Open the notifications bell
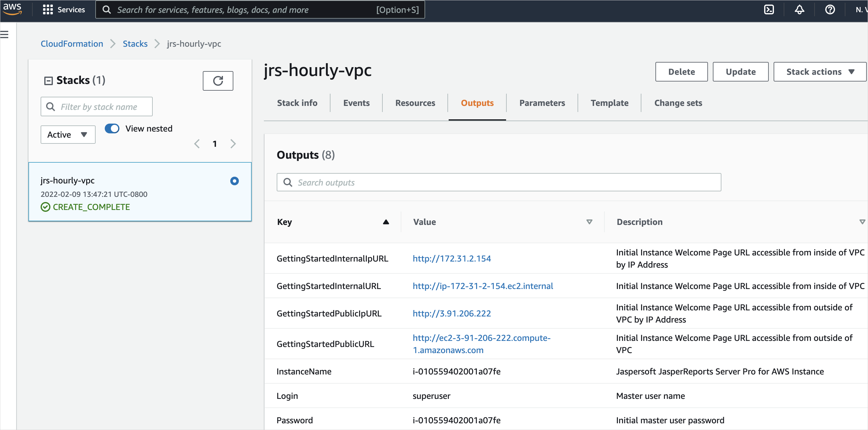Image resolution: width=868 pixels, height=430 pixels. [799, 9]
